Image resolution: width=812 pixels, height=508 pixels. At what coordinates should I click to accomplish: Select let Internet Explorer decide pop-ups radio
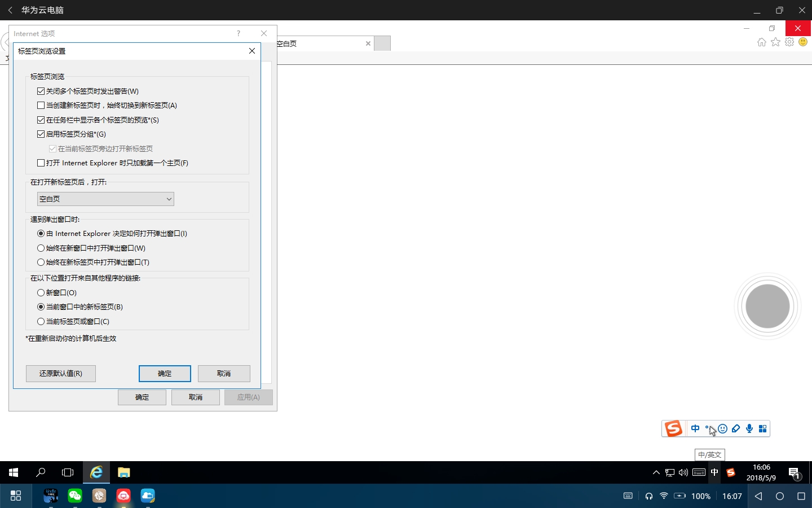point(112,234)
